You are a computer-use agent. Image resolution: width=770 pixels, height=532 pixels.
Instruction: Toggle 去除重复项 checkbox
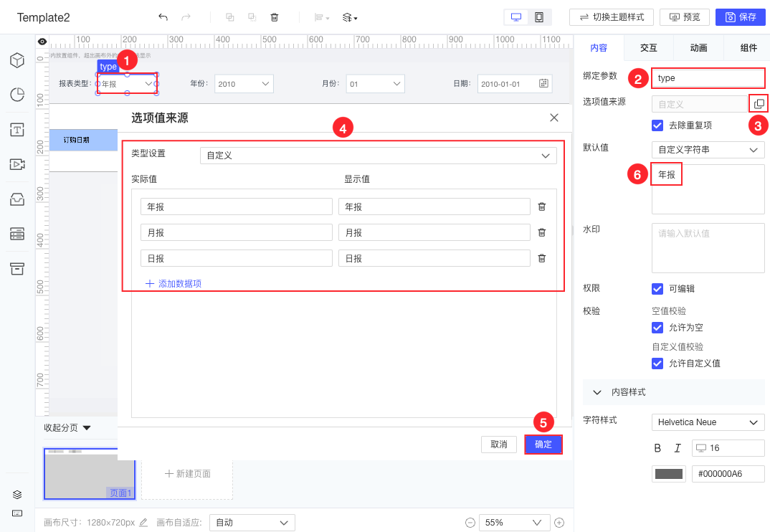tap(657, 125)
